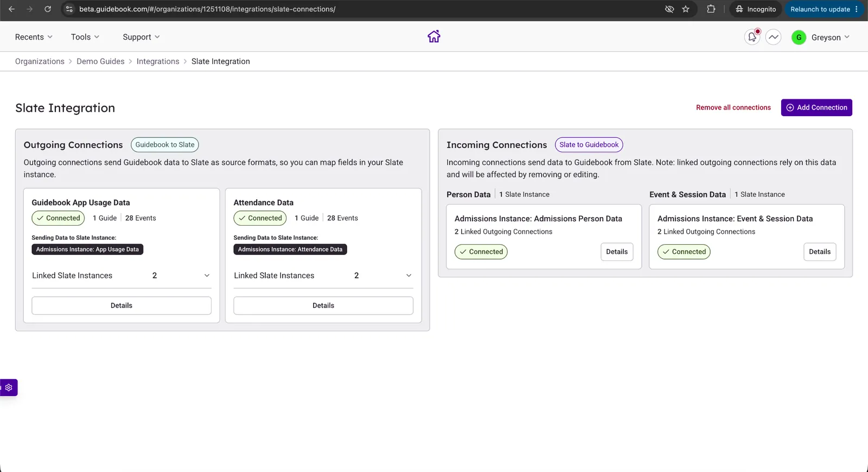Click the Relaunch to update button
Viewport: 868px width, 472px height.
824,9
